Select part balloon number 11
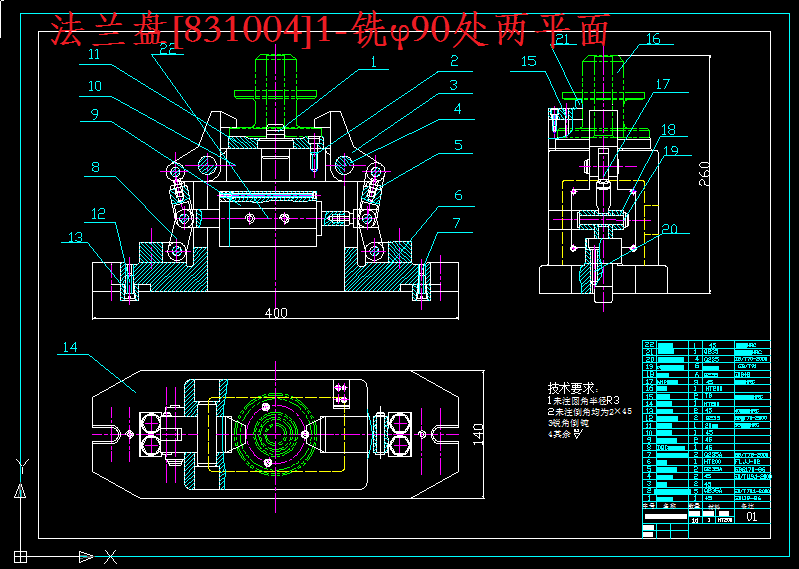The image size is (799, 569). 93,55
